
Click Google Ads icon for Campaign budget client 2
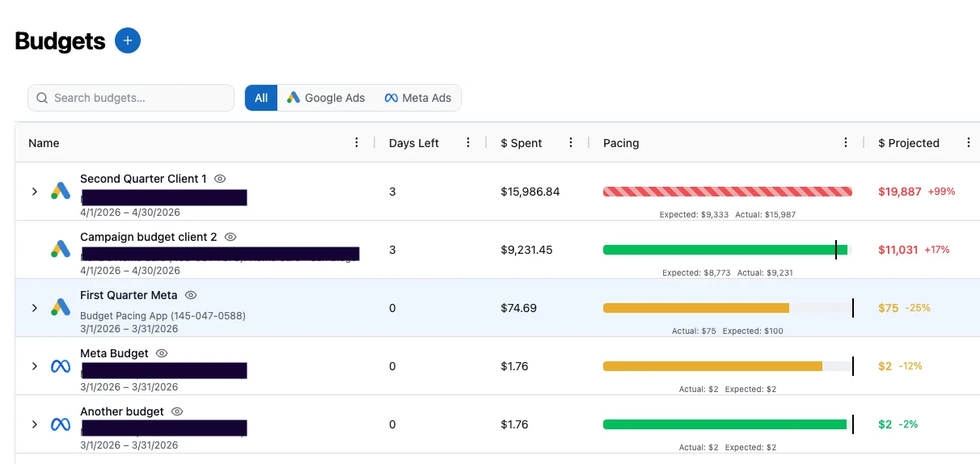pyautogui.click(x=61, y=250)
